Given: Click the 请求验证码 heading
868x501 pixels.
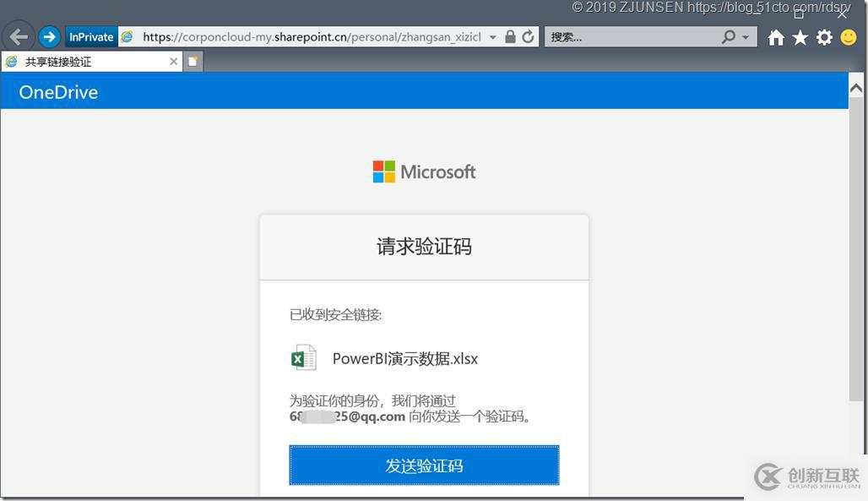Looking at the screenshot, I should (424, 247).
